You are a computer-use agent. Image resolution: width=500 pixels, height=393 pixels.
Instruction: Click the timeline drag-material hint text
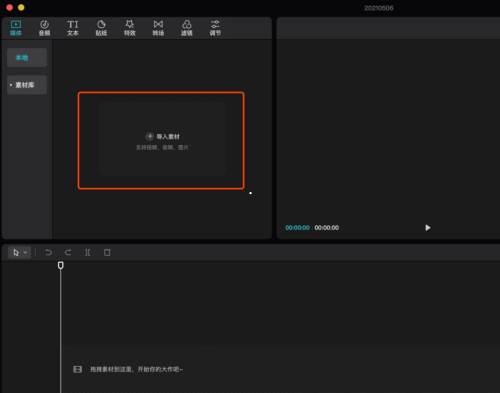pos(137,369)
